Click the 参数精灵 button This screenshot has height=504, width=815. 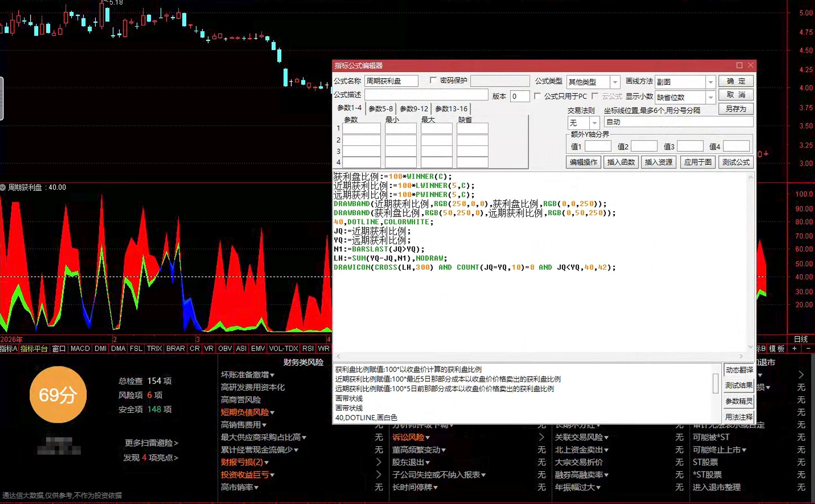click(x=739, y=401)
